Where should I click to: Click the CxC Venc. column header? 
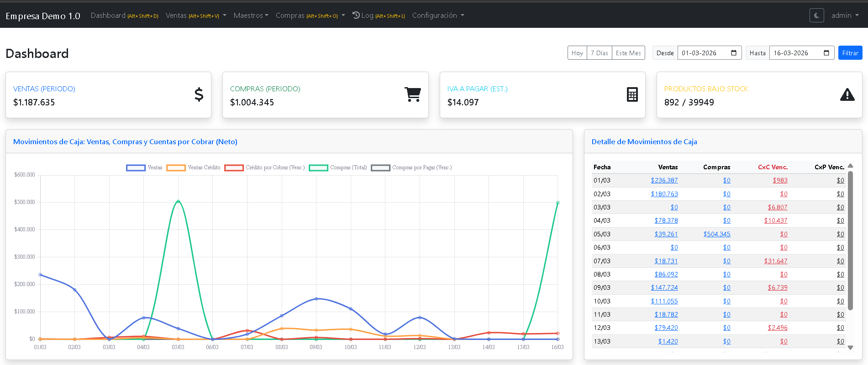[x=773, y=167]
